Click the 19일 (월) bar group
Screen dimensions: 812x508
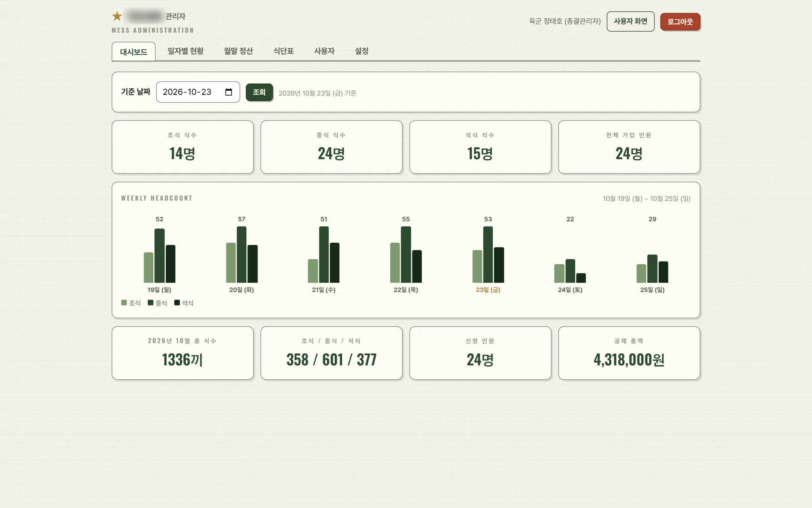point(159,256)
